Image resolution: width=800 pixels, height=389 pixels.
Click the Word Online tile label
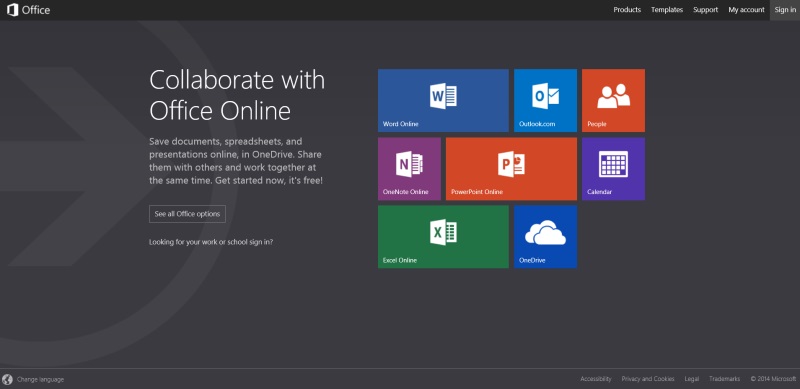click(x=401, y=124)
